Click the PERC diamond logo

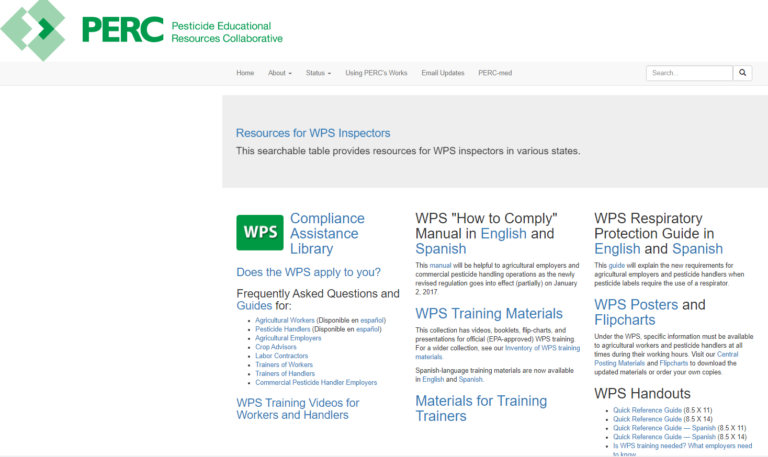pyautogui.click(x=33, y=29)
